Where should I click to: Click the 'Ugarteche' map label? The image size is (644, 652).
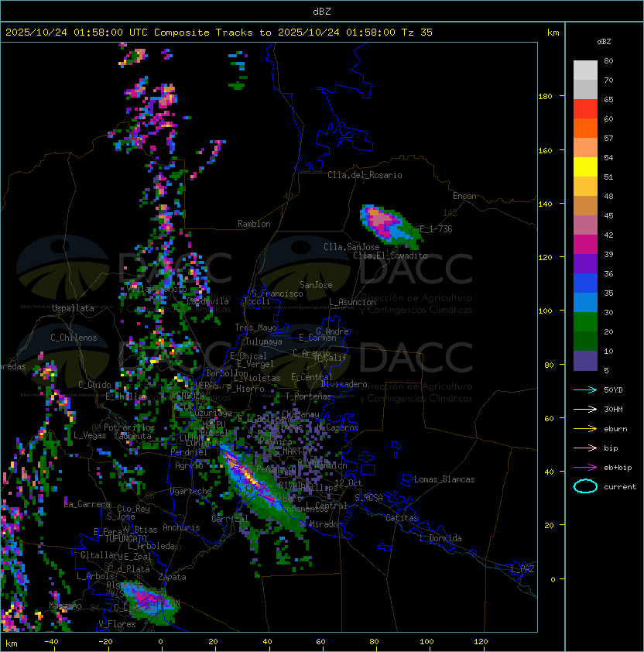tap(191, 491)
